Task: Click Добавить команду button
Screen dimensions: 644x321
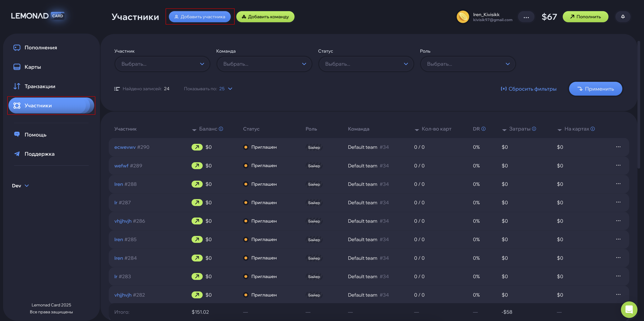Action: 265,17
